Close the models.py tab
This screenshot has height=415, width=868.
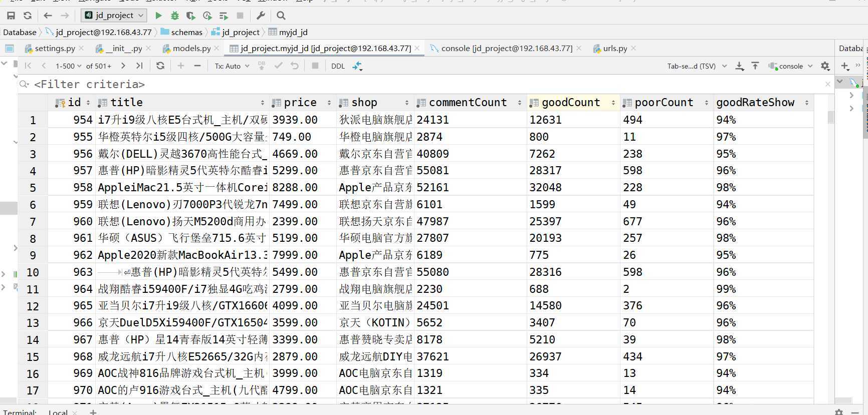[216, 49]
